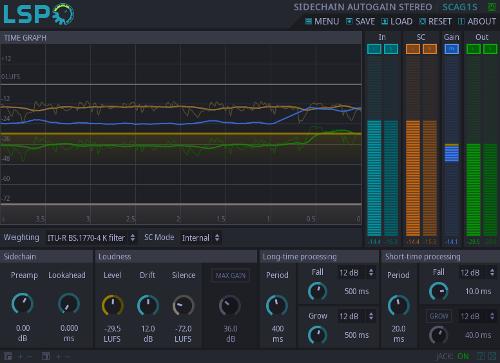
Task: Click the Short-time processing section header
Action: click(440, 256)
